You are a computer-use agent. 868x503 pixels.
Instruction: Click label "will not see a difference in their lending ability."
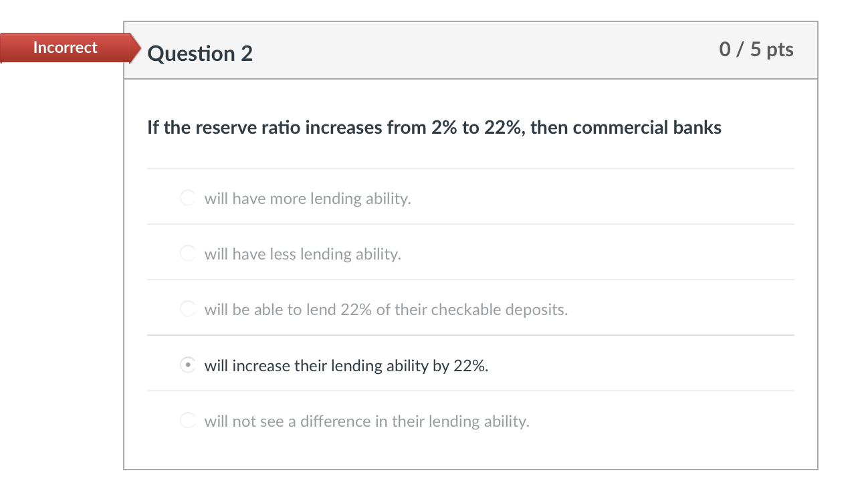pos(366,421)
